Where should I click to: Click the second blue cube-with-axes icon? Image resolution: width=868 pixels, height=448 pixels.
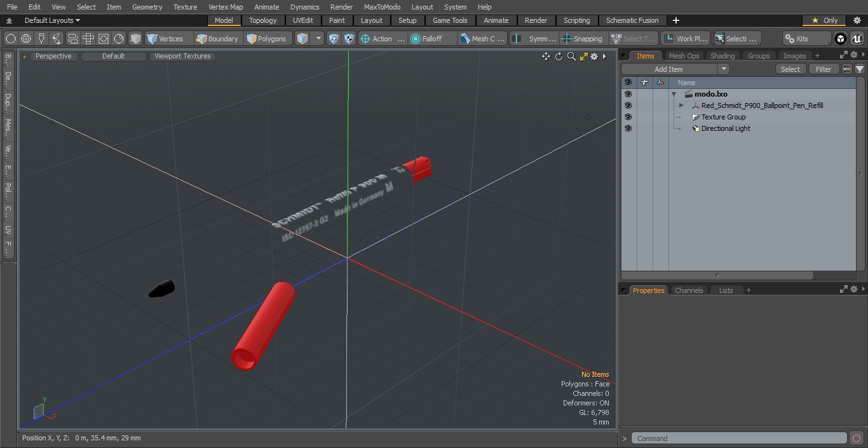[x=349, y=39]
